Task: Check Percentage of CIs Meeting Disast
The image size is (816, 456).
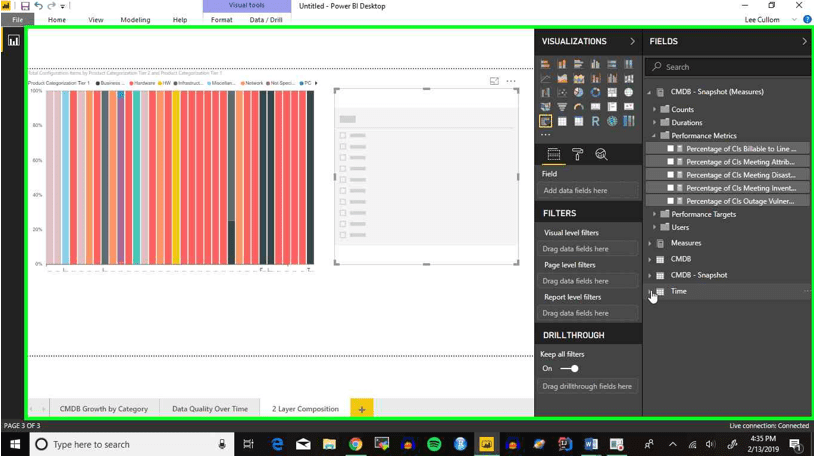Action: pyautogui.click(x=670, y=175)
